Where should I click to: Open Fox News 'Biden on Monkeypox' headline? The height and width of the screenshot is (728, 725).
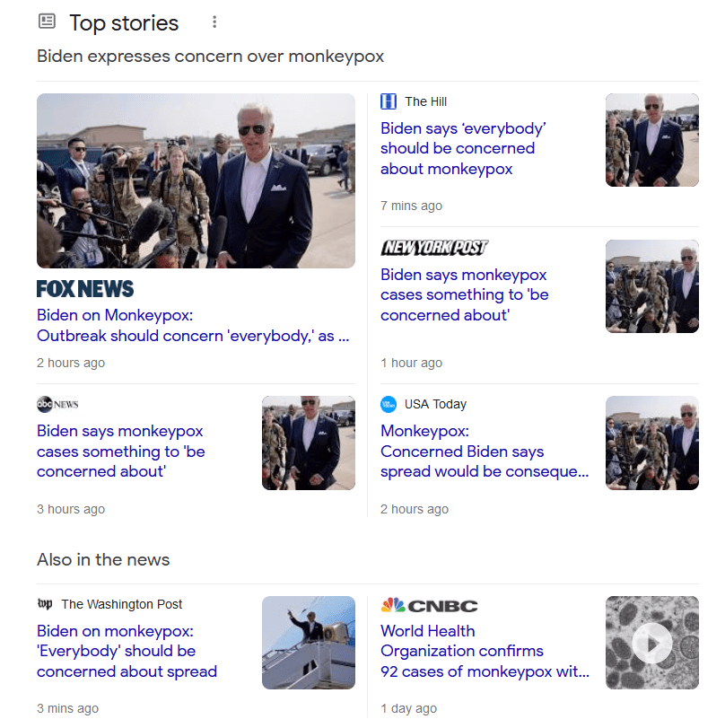coord(194,326)
